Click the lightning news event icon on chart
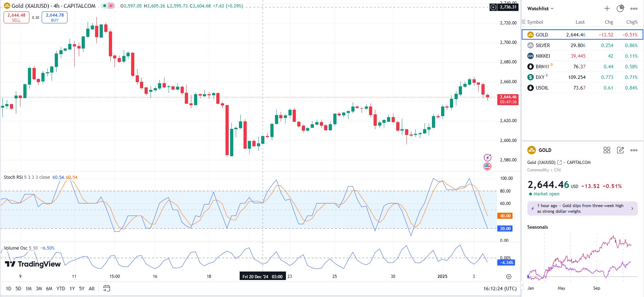 tap(487, 158)
